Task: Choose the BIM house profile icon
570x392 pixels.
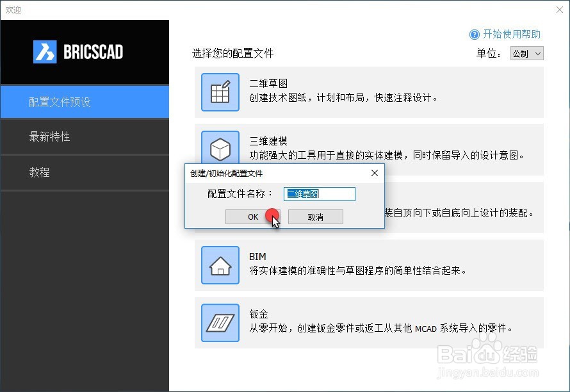Action: click(x=220, y=265)
